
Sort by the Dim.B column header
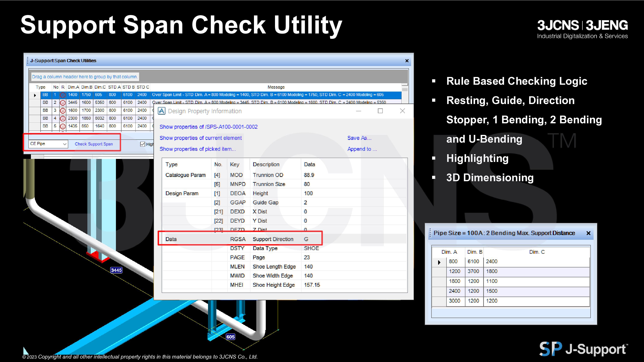87,87
